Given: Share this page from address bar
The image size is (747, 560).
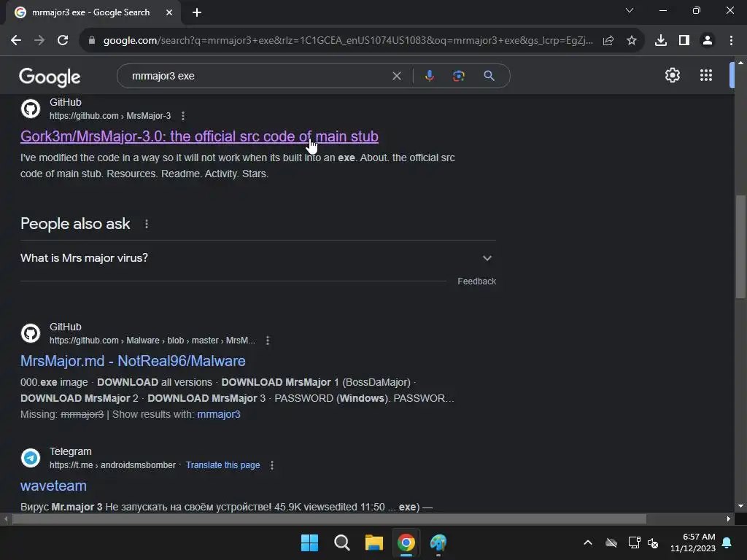Looking at the screenshot, I should [x=608, y=41].
